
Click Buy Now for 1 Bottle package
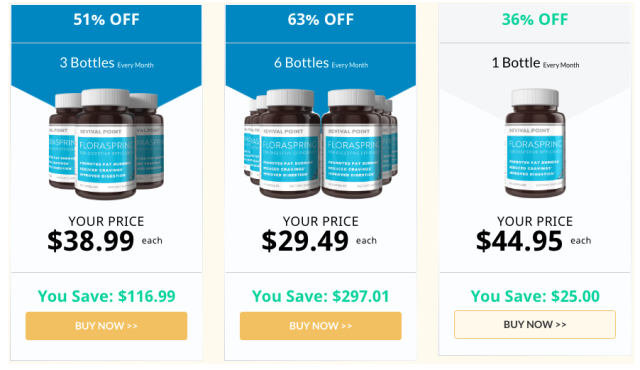(x=535, y=324)
